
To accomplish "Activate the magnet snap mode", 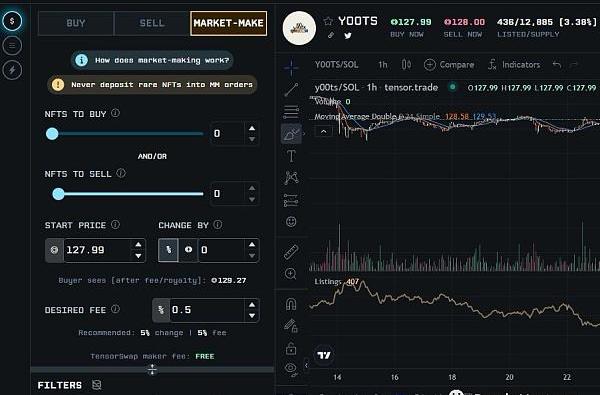I will coord(291,304).
